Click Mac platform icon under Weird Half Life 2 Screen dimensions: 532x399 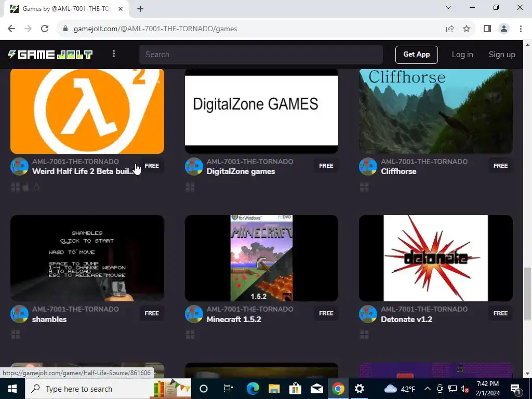point(26,187)
